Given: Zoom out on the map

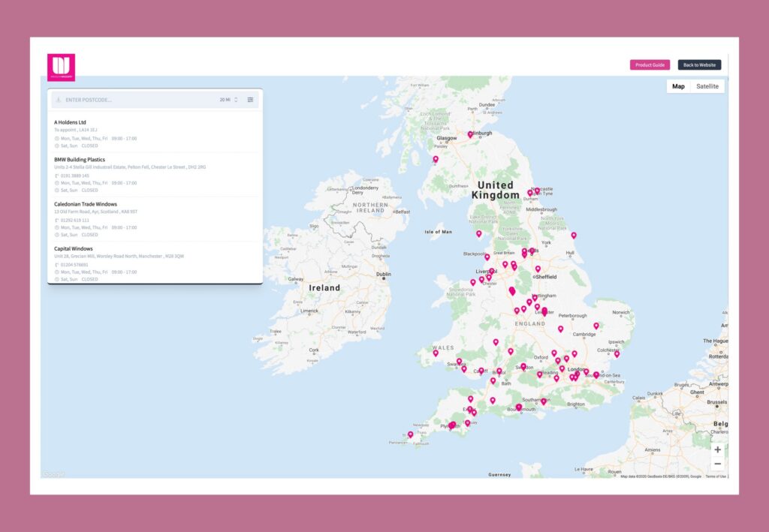Looking at the screenshot, I should pos(717,464).
